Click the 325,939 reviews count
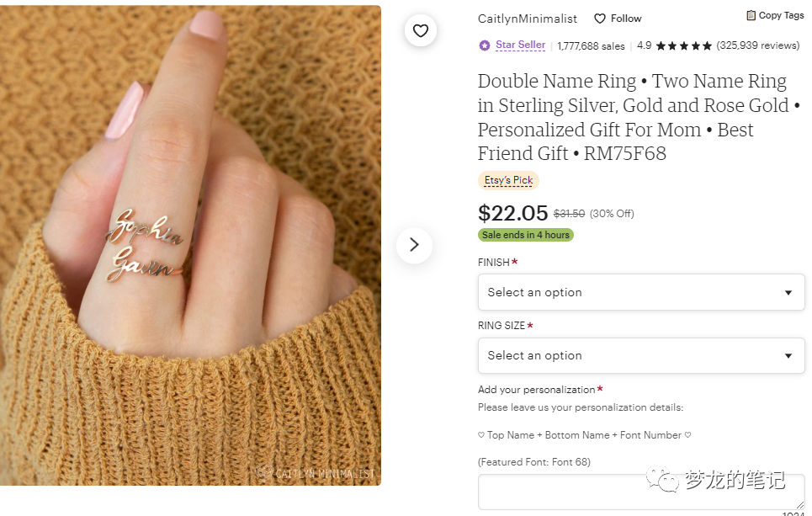This screenshot has height=516, width=812. tap(758, 45)
